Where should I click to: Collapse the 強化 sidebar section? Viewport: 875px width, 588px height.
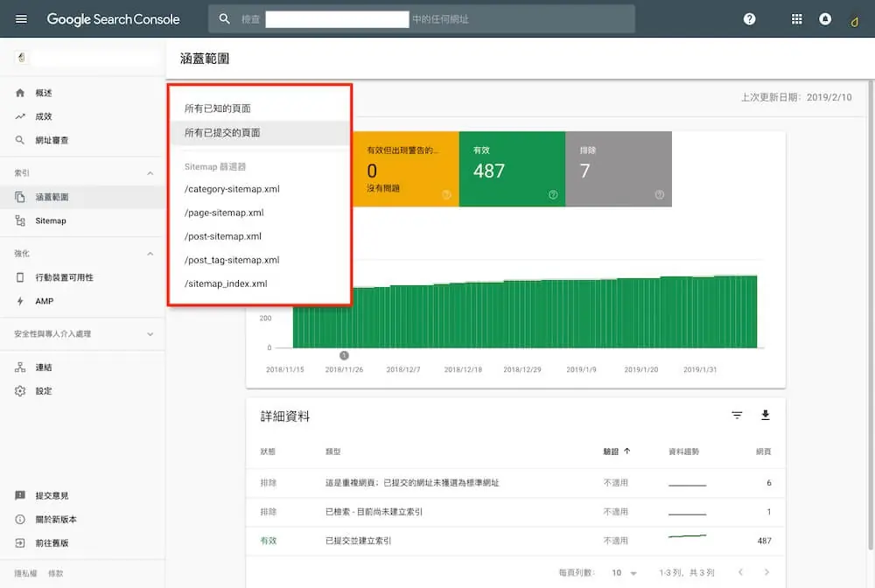[150, 254]
